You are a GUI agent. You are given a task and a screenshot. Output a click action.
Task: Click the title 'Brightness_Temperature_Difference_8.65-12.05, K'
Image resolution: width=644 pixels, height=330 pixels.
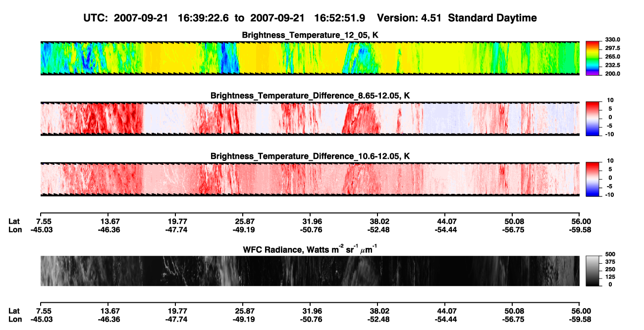(310, 95)
